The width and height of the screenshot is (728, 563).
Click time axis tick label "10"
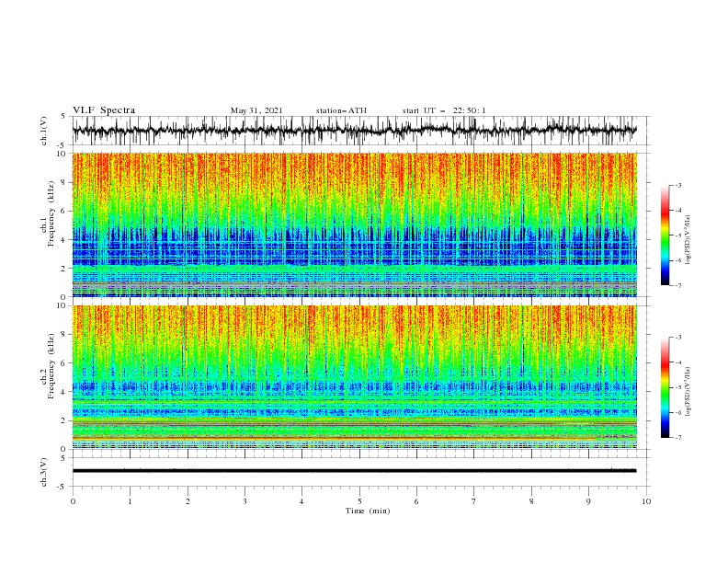click(x=646, y=501)
